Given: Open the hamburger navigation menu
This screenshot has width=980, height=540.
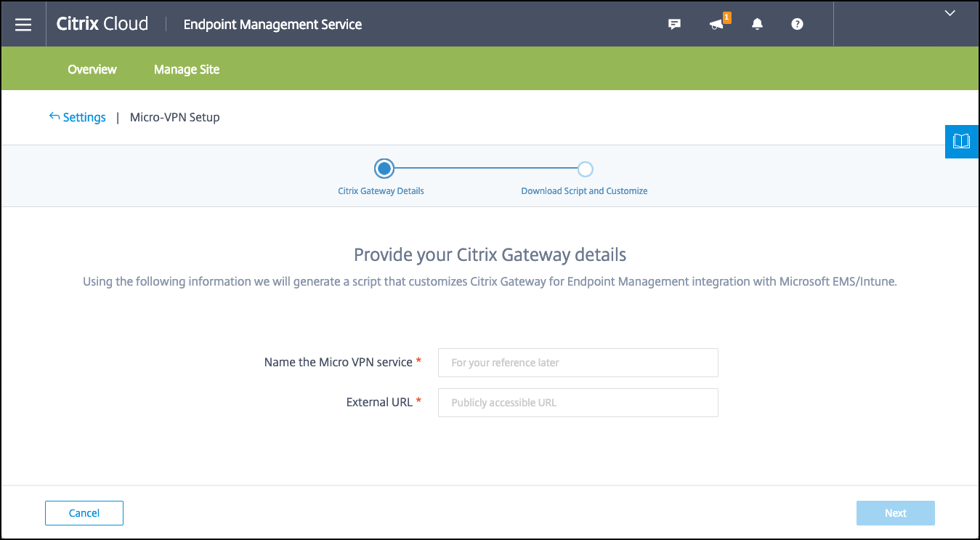Looking at the screenshot, I should pyautogui.click(x=23, y=24).
